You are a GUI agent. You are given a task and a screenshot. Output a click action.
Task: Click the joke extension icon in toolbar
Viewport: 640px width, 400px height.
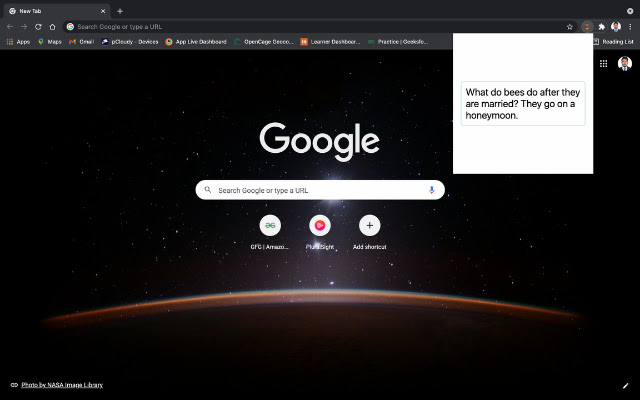(587, 27)
